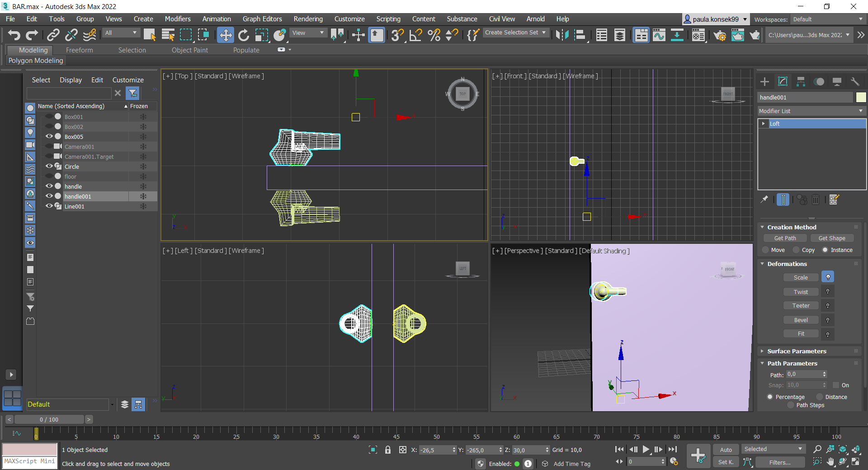This screenshot has height=470, width=868.
Task: Toggle the Selection Lock padlock icon
Action: point(388,450)
